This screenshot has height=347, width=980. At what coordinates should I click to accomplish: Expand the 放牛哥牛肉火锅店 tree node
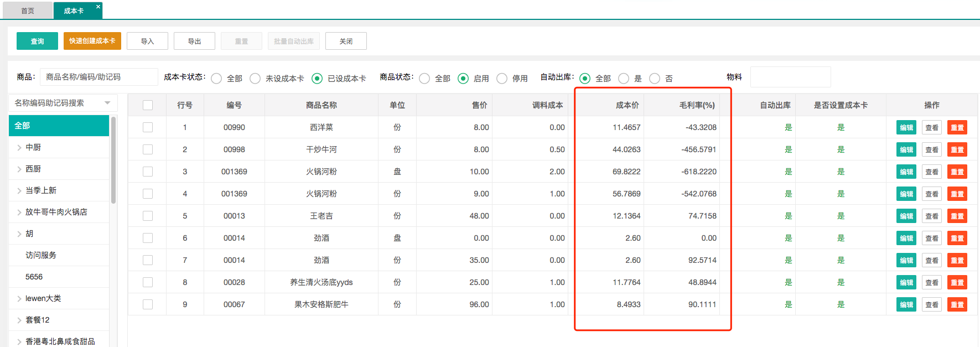pos(19,212)
